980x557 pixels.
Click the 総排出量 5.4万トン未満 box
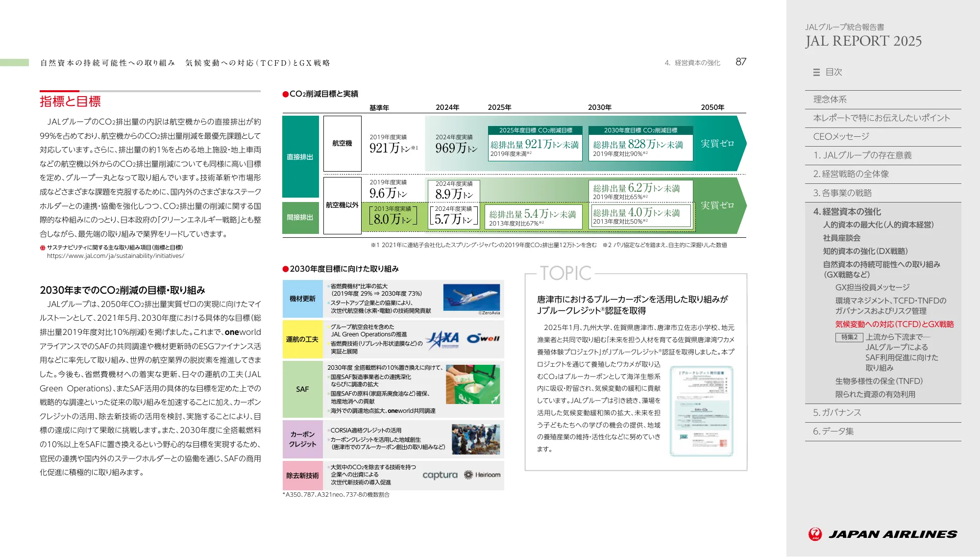[534, 217]
